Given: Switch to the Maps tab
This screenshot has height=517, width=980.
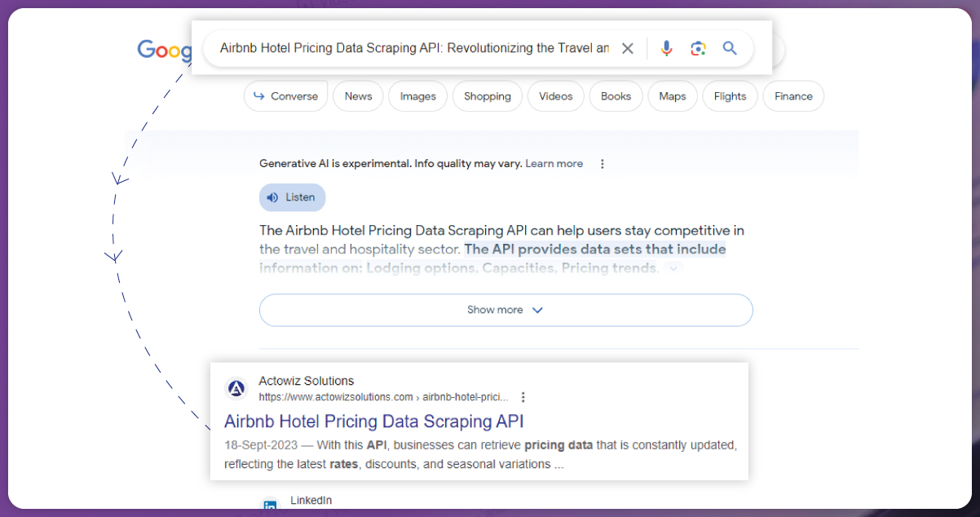Looking at the screenshot, I should (673, 96).
